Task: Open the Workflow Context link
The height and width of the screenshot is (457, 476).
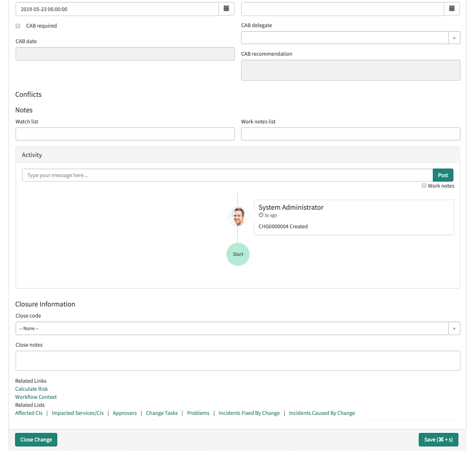Action: [36, 397]
